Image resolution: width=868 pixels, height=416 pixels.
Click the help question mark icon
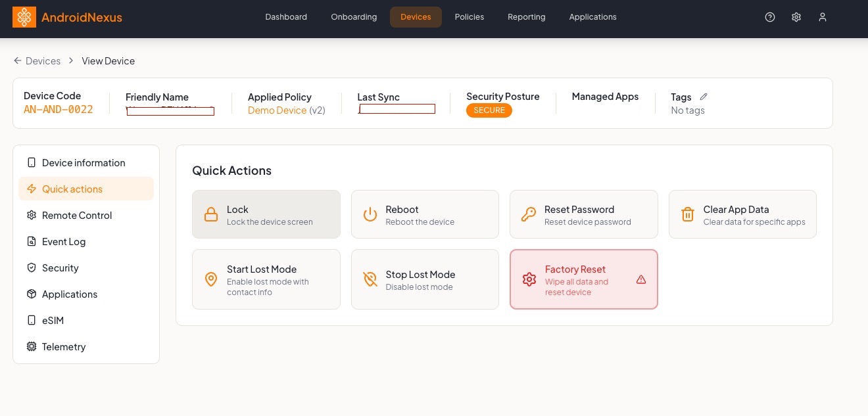click(x=770, y=17)
